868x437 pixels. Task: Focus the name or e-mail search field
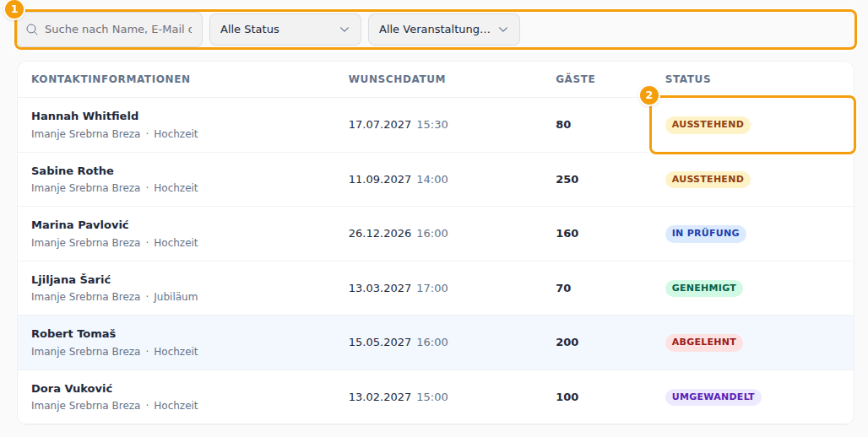pos(110,30)
